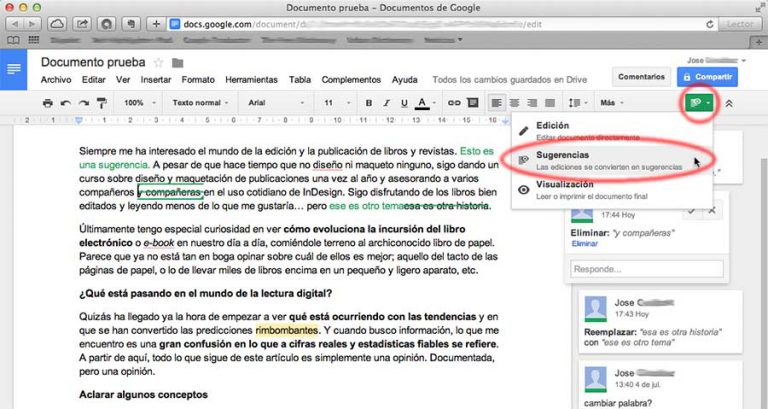Screen dimensions: 768x409
Task: Open the Archivo menu
Action: (56, 79)
